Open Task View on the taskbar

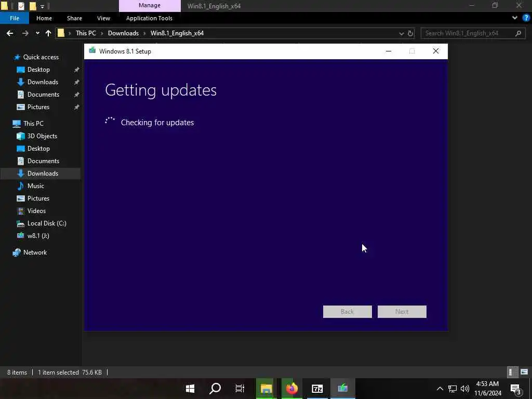240,389
